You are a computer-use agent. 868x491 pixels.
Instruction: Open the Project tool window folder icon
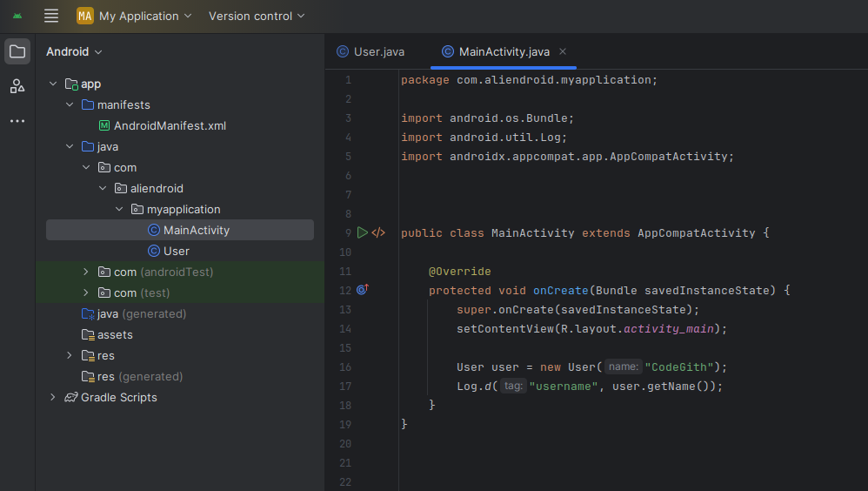(17, 51)
